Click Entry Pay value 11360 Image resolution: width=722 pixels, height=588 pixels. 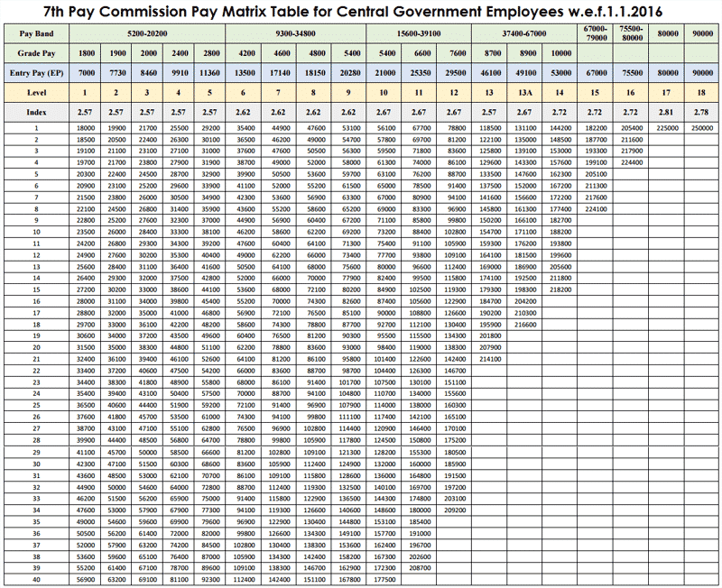pos(209,73)
